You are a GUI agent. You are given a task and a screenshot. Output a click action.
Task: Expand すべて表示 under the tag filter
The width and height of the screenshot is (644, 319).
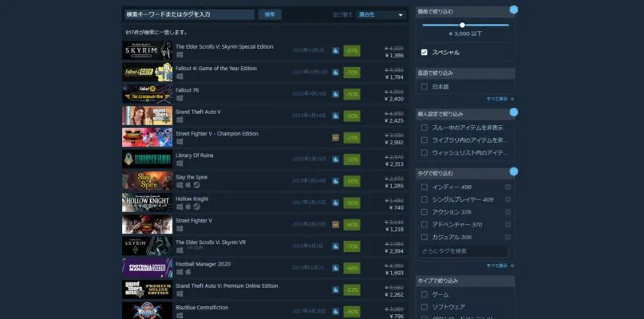pyautogui.click(x=500, y=266)
